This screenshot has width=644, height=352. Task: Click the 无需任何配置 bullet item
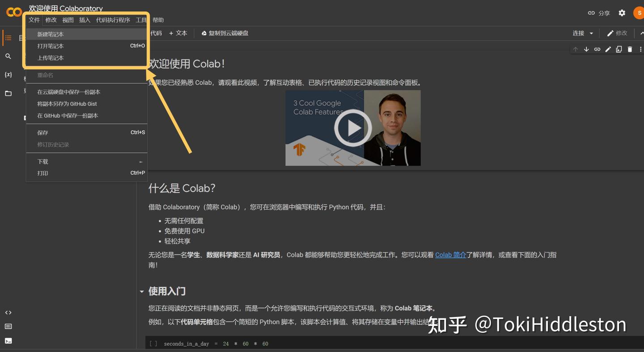(x=184, y=221)
